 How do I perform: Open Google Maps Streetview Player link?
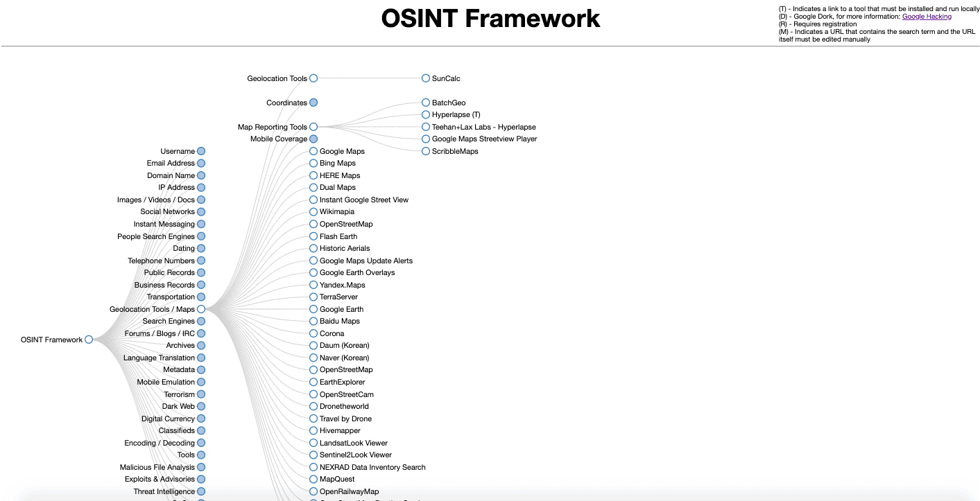pos(485,139)
